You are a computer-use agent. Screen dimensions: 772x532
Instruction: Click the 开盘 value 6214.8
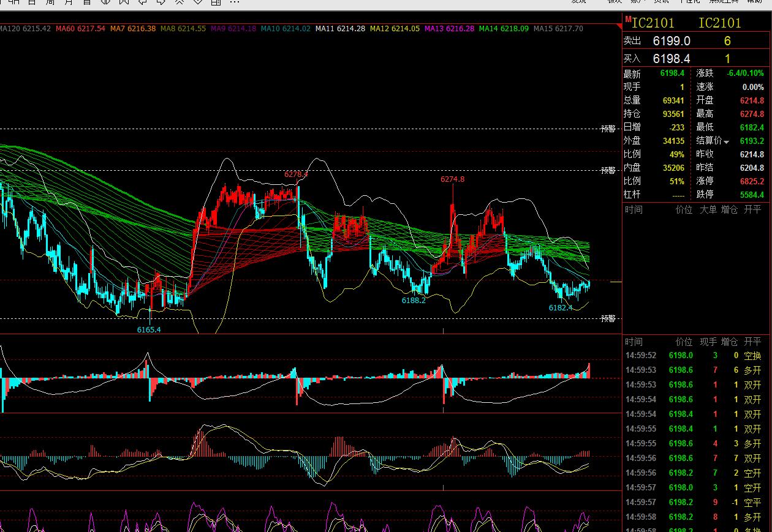click(752, 100)
